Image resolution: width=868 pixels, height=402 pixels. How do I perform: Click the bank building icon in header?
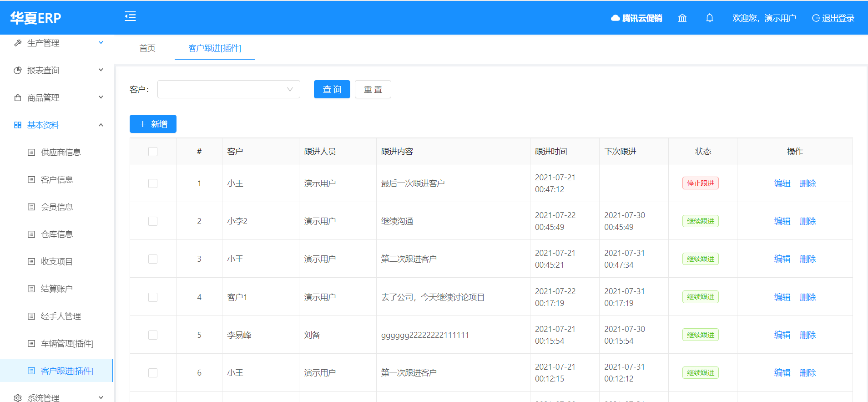pos(682,18)
